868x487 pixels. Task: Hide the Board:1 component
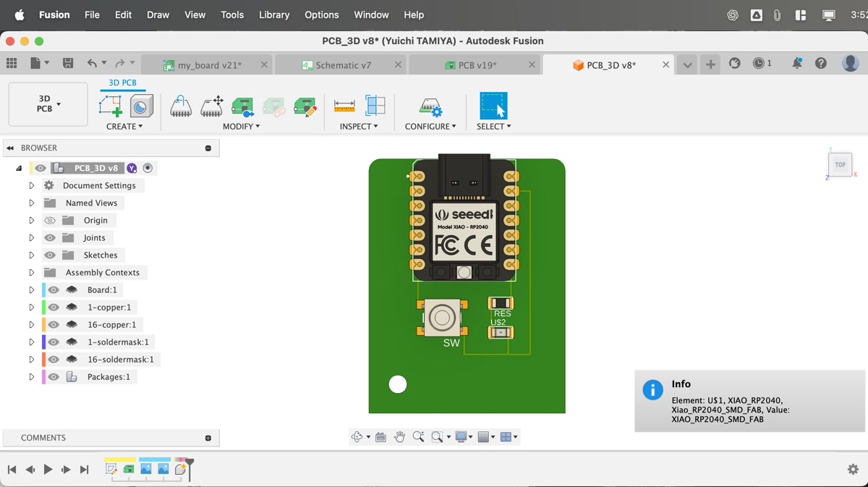[x=54, y=289]
